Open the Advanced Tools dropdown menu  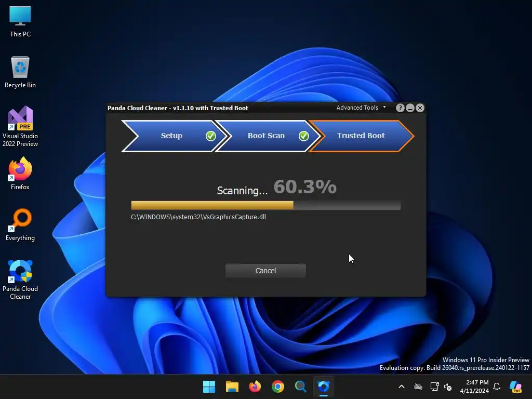(x=361, y=108)
